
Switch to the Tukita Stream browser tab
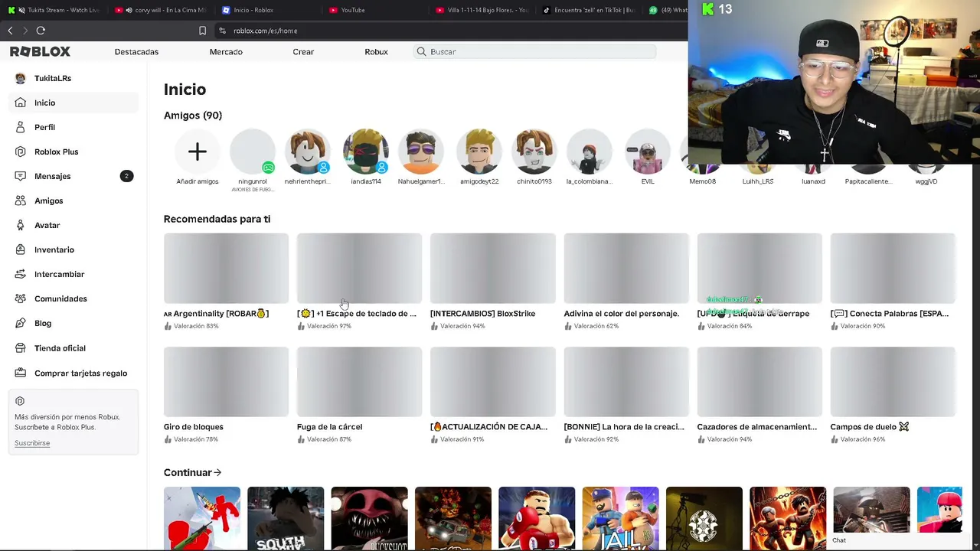(x=54, y=10)
